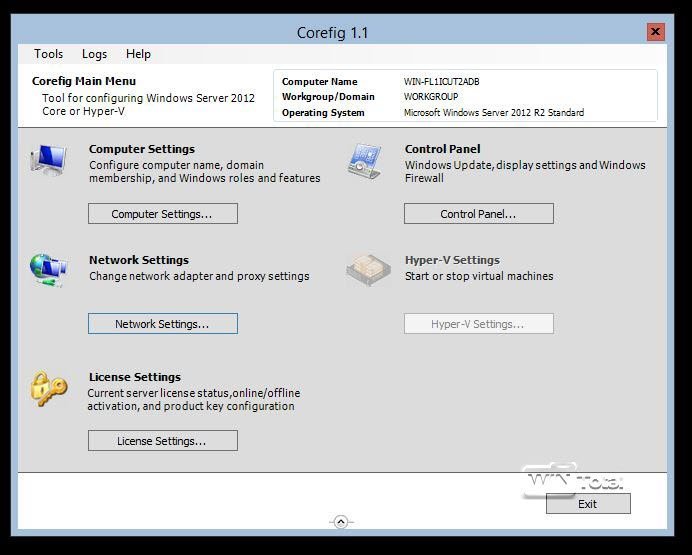The height and width of the screenshot is (555, 692).
Task: Launch the Control Panel... button
Action: pyautogui.click(x=479, y=214)
